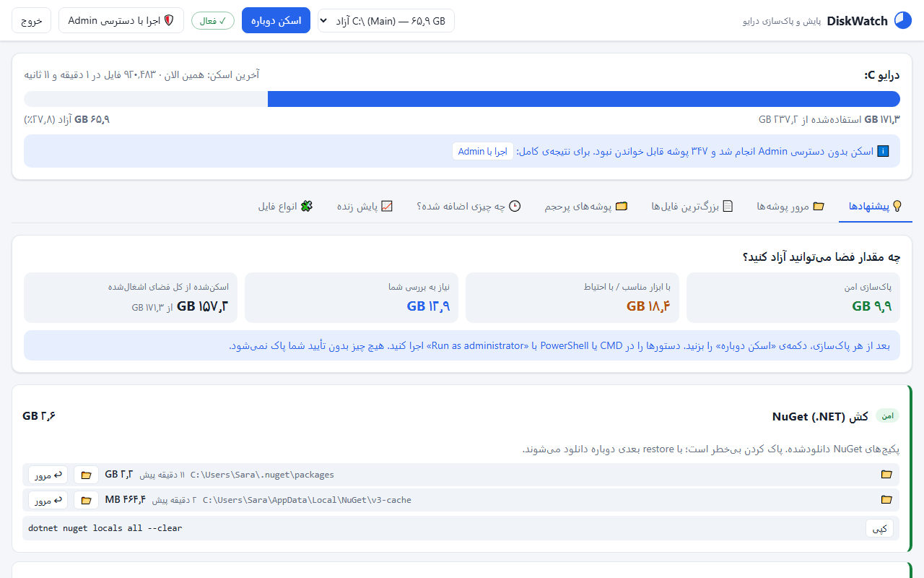
Task: Open the C:\ (Main) drive selector dropdown
Action: pos(386,20)
